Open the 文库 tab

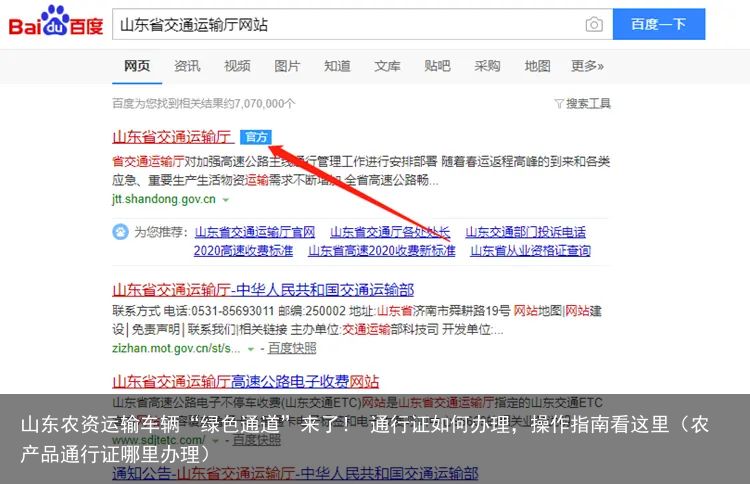click(387, 66)
